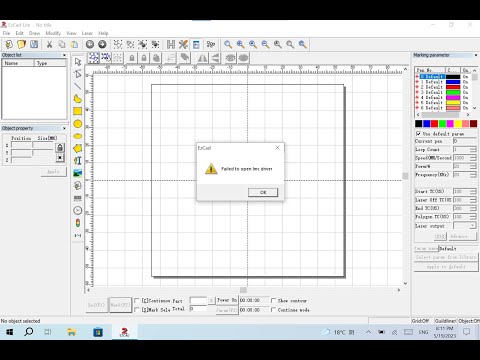Click the Name column header in Object list

coord(18,63)
